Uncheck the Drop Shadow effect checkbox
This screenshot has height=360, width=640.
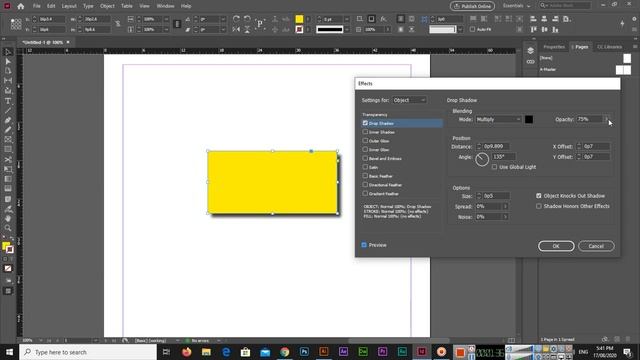pyautogui.click(x=365, y=123)
